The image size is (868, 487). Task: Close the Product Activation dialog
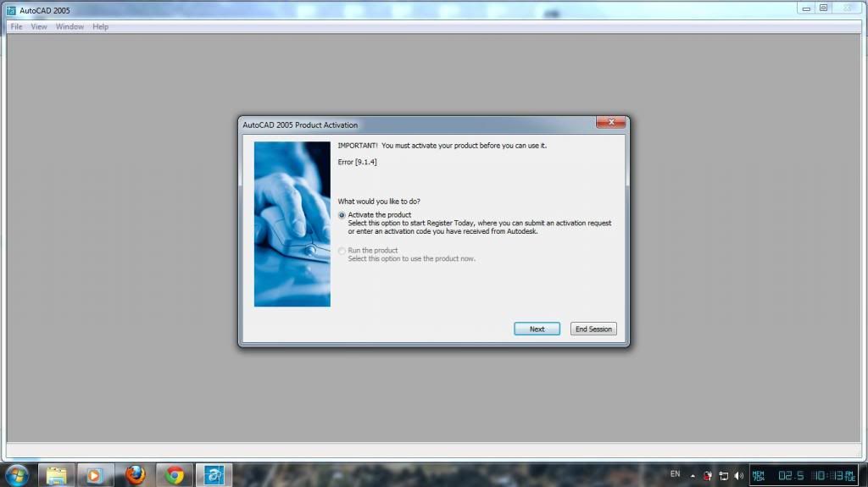[610, 122]
